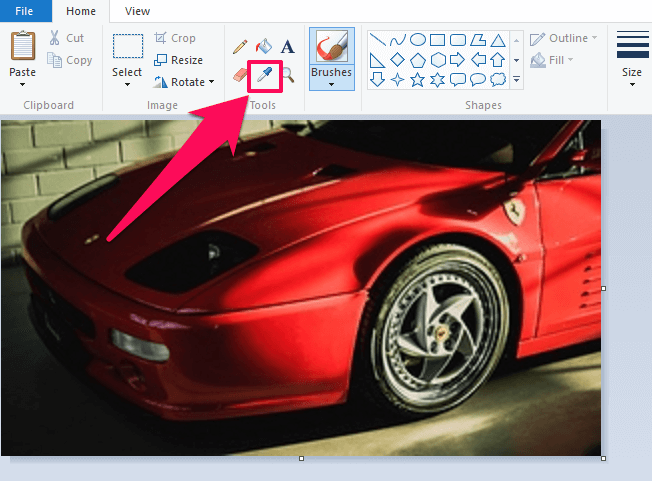Screen dimensions: 652x481
Task: Choose the Hexagon shape
Action: (x=438, y=60)
